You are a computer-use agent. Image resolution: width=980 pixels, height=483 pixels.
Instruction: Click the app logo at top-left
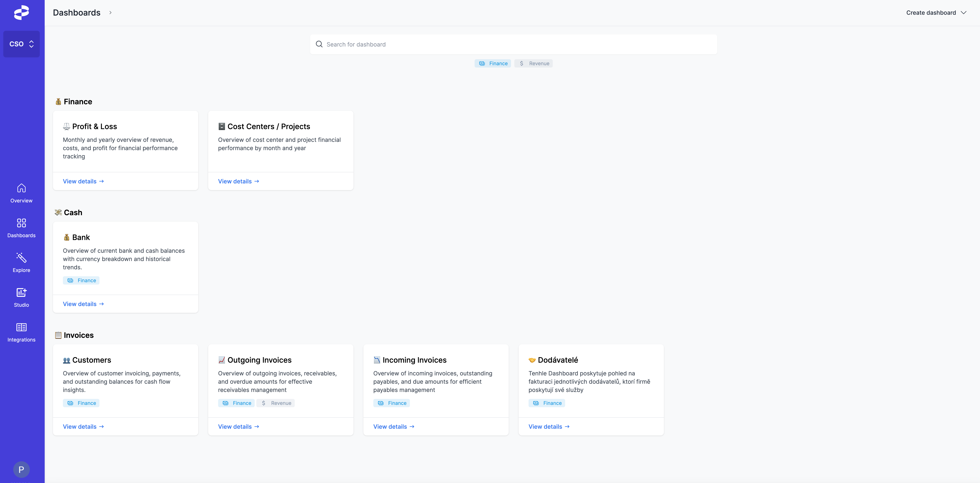(x=21, y=13)
